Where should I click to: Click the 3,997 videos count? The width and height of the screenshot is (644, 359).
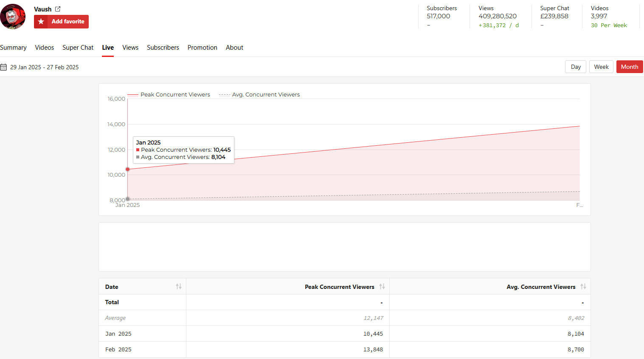coord(599,16)
